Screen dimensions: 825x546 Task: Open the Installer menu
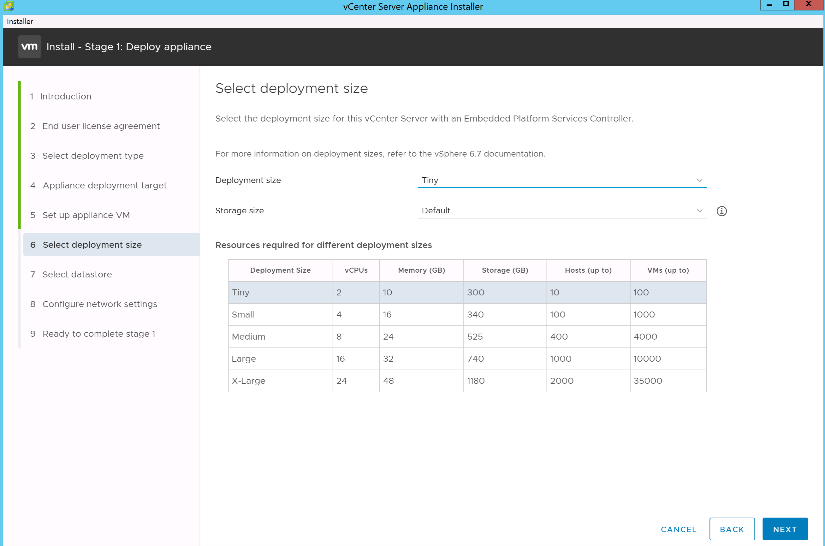point(20,20)
